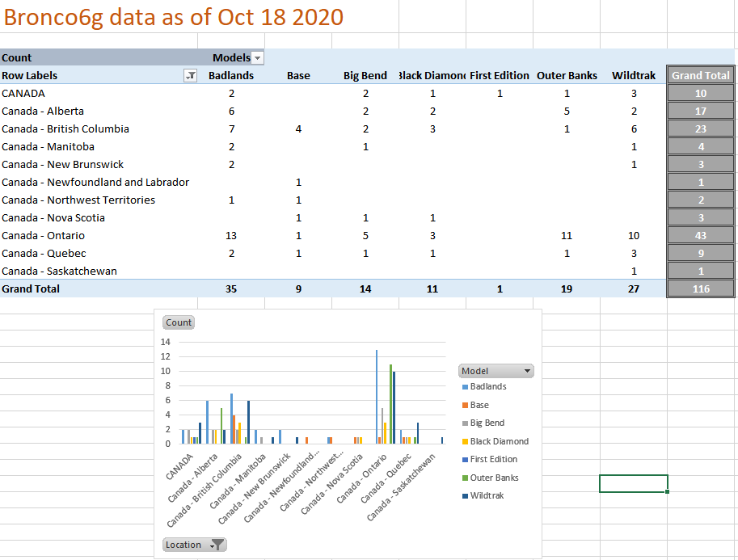
Task: Select overall grand total cell 116
Action: (701, 289)
